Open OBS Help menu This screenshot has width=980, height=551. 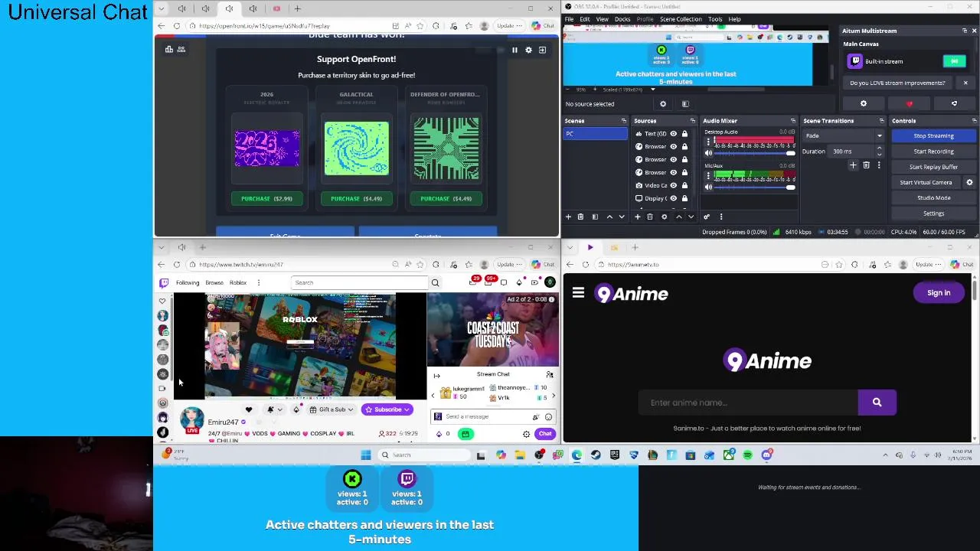click(735, 19)
